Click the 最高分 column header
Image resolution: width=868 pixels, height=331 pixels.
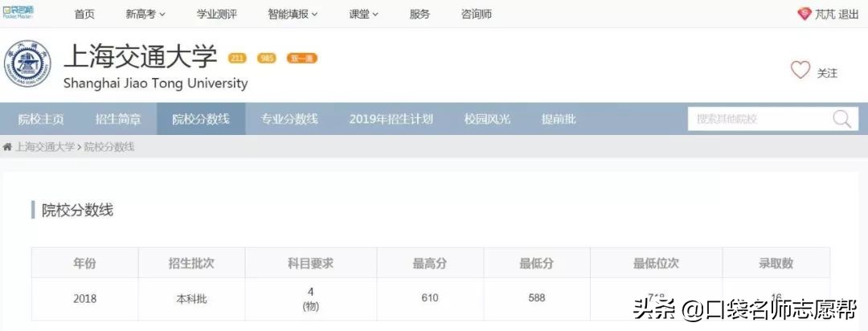429,264
